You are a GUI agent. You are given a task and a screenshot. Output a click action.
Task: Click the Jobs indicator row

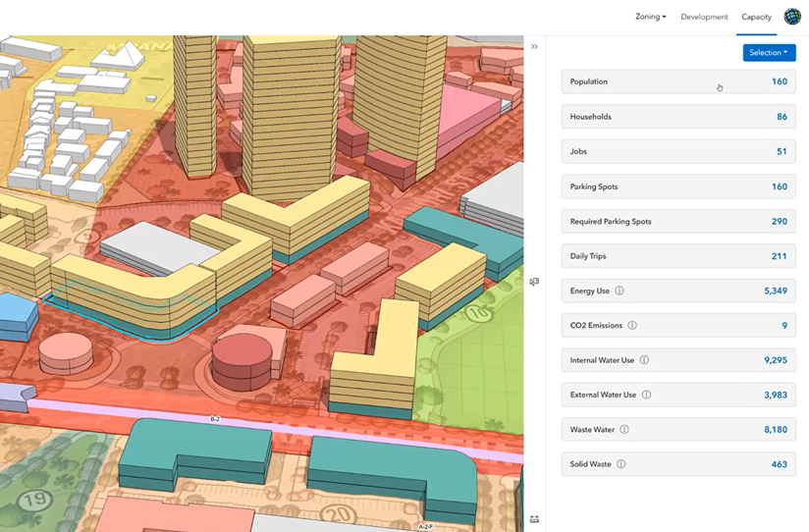point(678,152)
